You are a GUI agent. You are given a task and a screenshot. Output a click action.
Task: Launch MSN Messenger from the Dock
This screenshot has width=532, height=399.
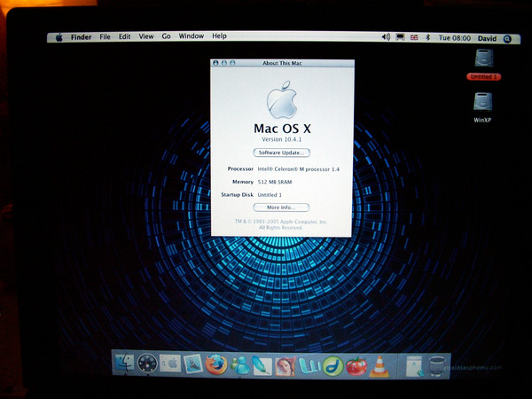[240, 364]
